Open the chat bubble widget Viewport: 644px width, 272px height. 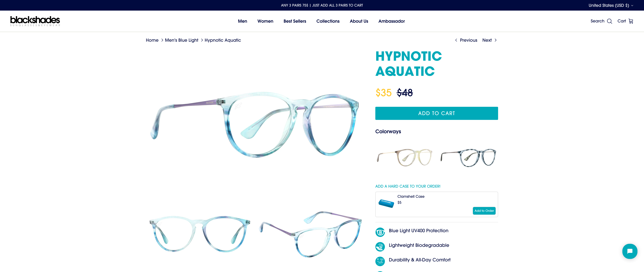point(630,251)
